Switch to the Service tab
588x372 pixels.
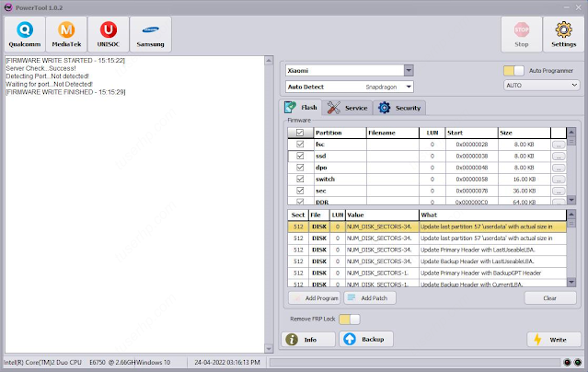pos(347,108)
